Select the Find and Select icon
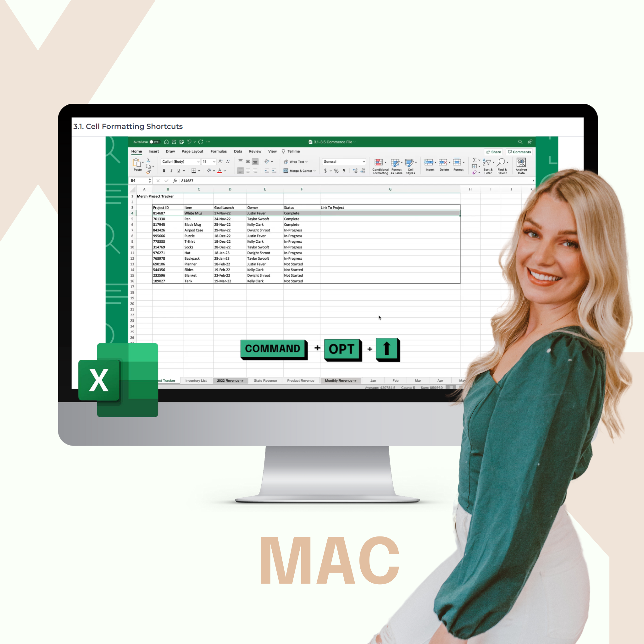Screen dimensions: 644x644 (504, 165)
